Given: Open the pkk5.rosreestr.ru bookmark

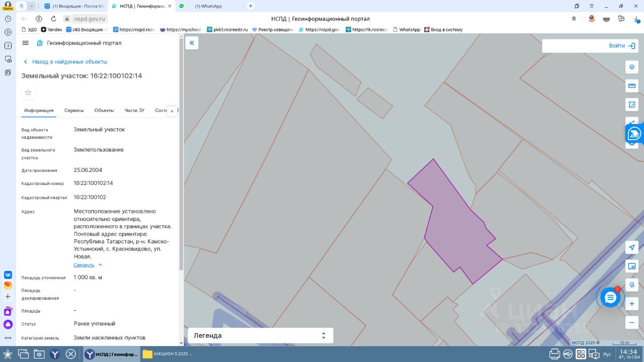Looking at the screenshot, I should pyautogui.click(x=227, y=30).
